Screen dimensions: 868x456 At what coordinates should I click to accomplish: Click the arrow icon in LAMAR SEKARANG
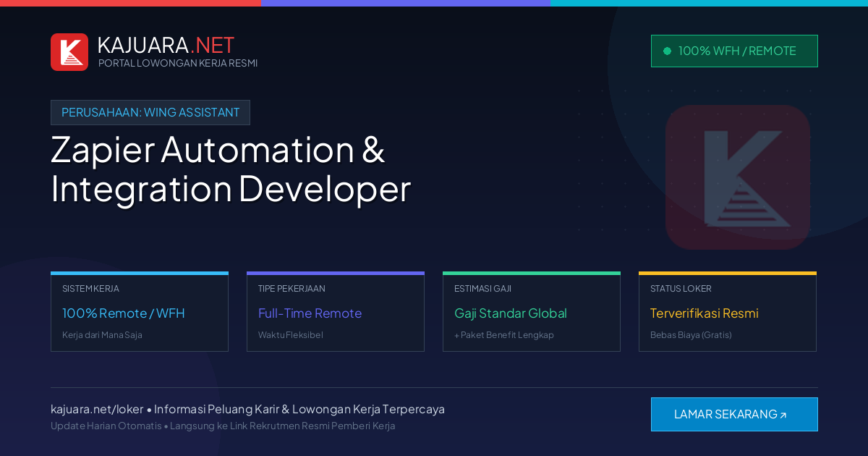tap(783, 415)
